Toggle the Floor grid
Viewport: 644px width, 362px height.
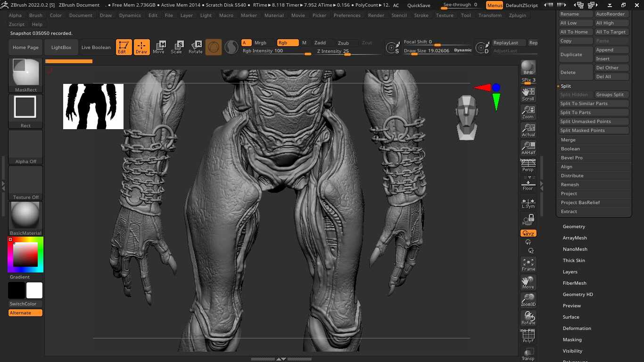(x=528, y=184)
